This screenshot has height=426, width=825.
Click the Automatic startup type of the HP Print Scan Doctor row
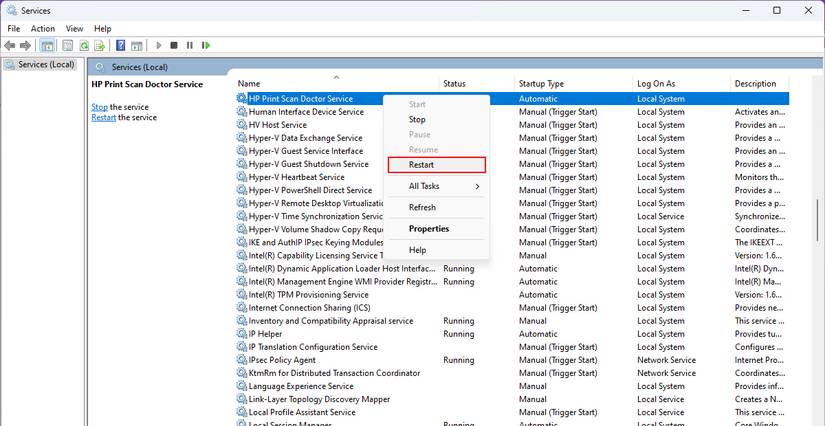[538, 98]
